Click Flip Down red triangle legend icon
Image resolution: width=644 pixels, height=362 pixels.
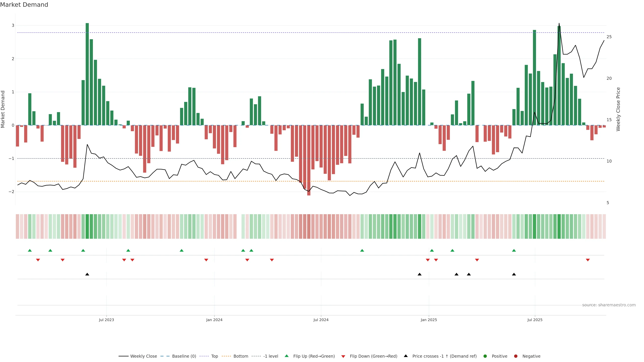click(x=343, y=356)
